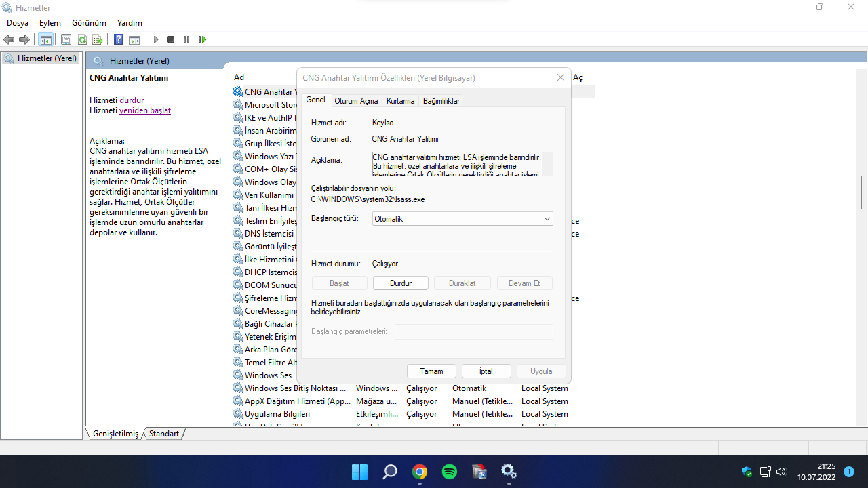The image size is (868, 488).
Task: Cancel the dialog with İptal
Action: click(x=486, y=371)
